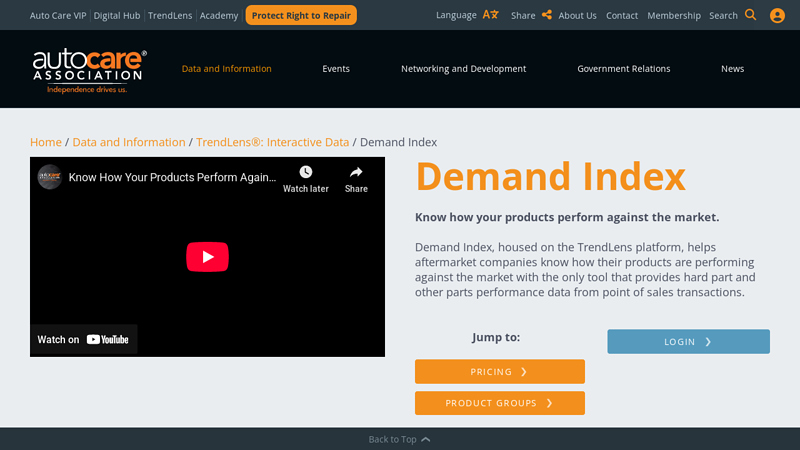Open TrendLens top bar link
Image resolution: width=800 pixels, height=450 pixels.
click(170, 15)
